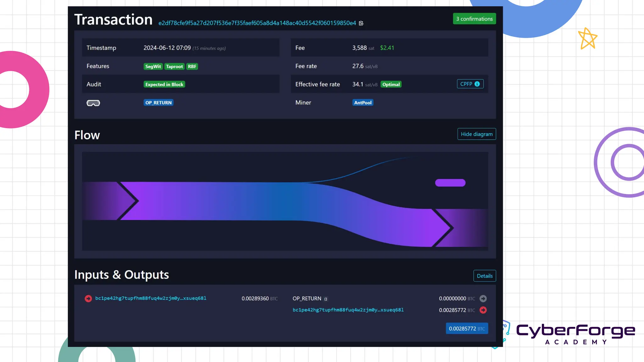The height and width of the screenshot is (362, 644).
Task: Click the purple output bar in diagram
Action: pyautogui.click(x=450, y=183)
